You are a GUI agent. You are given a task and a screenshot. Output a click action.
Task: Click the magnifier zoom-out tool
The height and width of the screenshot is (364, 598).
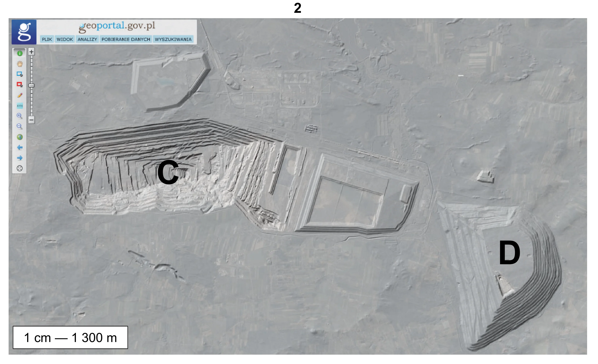pyautogui.click(x=20, y=126)
